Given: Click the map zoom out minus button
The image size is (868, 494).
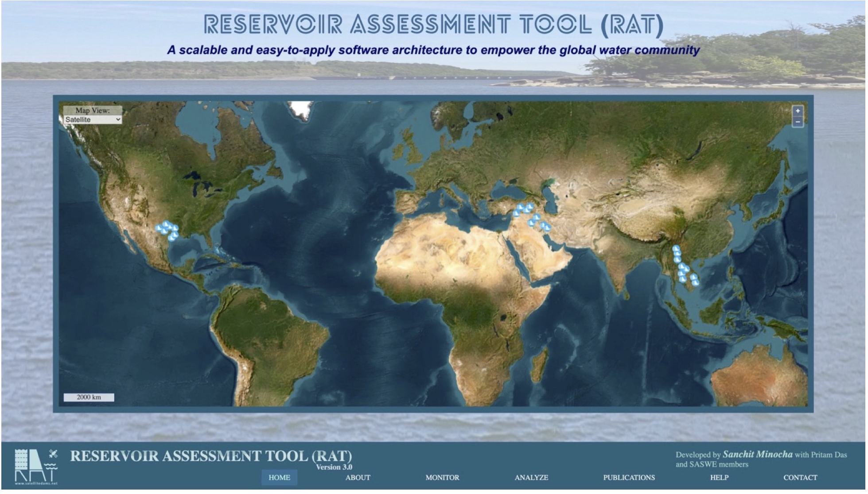Looking at the screenshot, I should (x=799, y=122).
